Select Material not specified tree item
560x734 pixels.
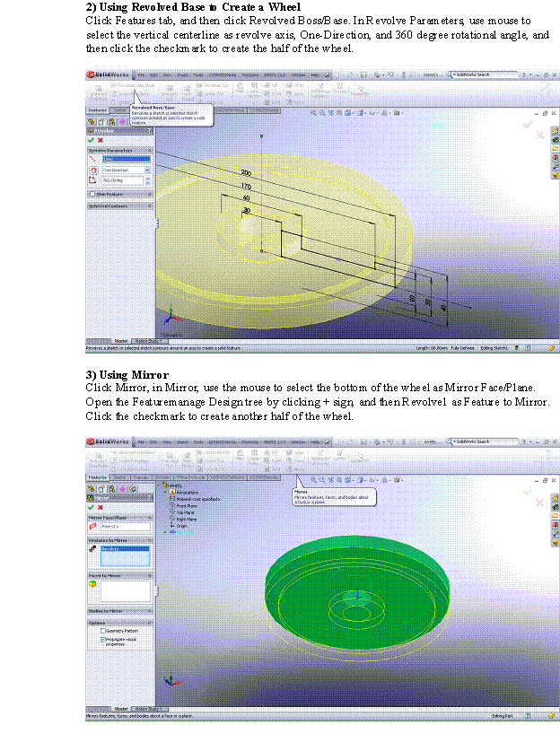(198, 499)
